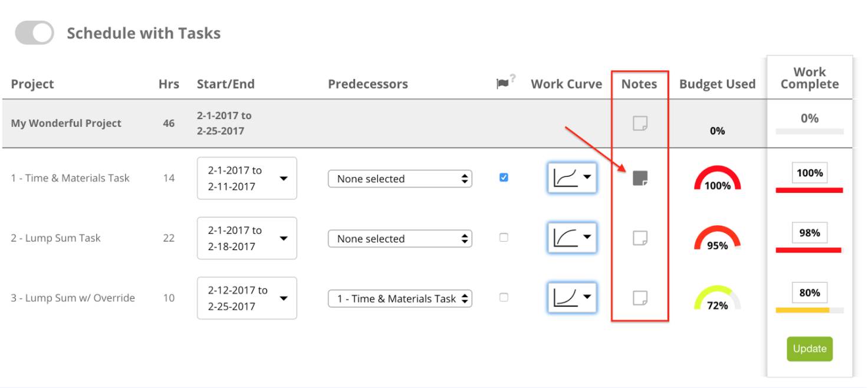Select the work curve icon for Time & Materials Task
The width and height of the screenshot is (868, 388).
click(x=571, y=177)
